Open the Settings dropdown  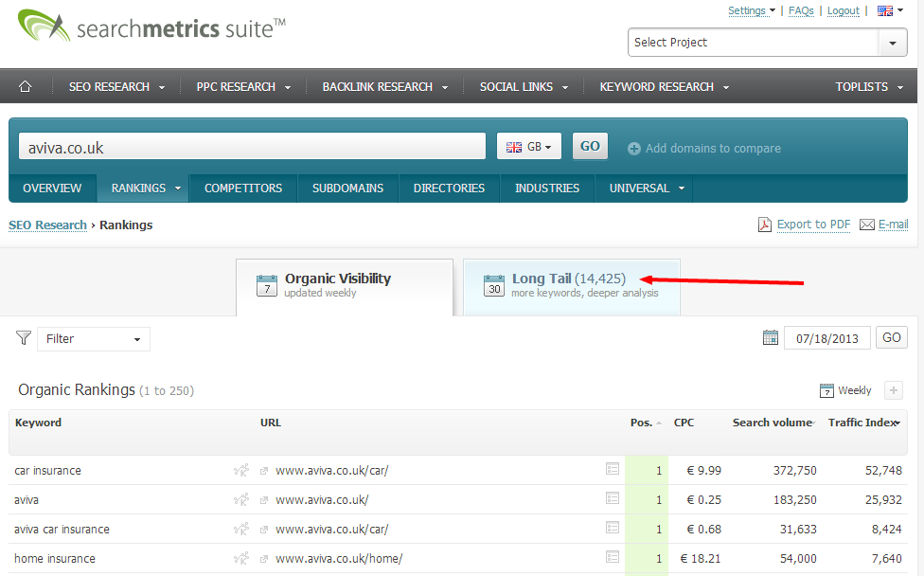tap(752, 10)
